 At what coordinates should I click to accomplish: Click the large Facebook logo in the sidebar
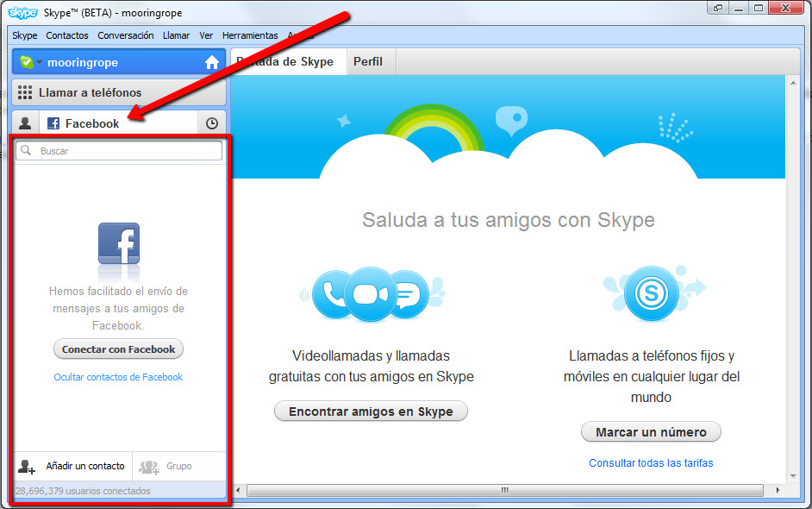118,244
